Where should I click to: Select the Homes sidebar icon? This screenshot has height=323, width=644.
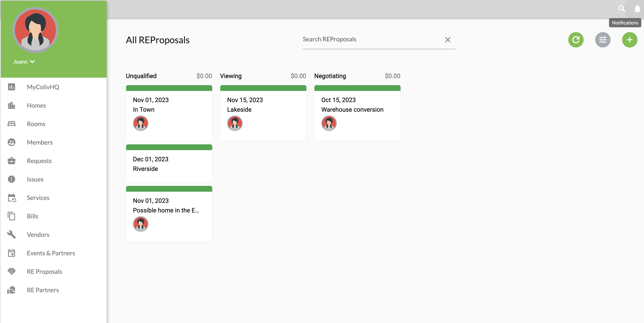click(x=12, y=105)
